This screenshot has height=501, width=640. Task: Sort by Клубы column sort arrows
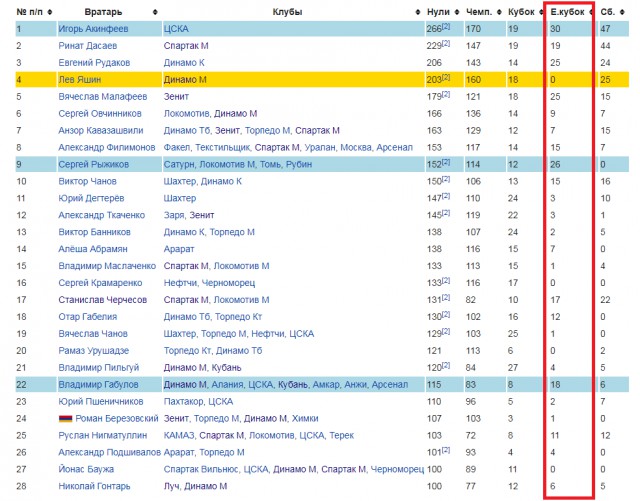(x=418, y=12)
